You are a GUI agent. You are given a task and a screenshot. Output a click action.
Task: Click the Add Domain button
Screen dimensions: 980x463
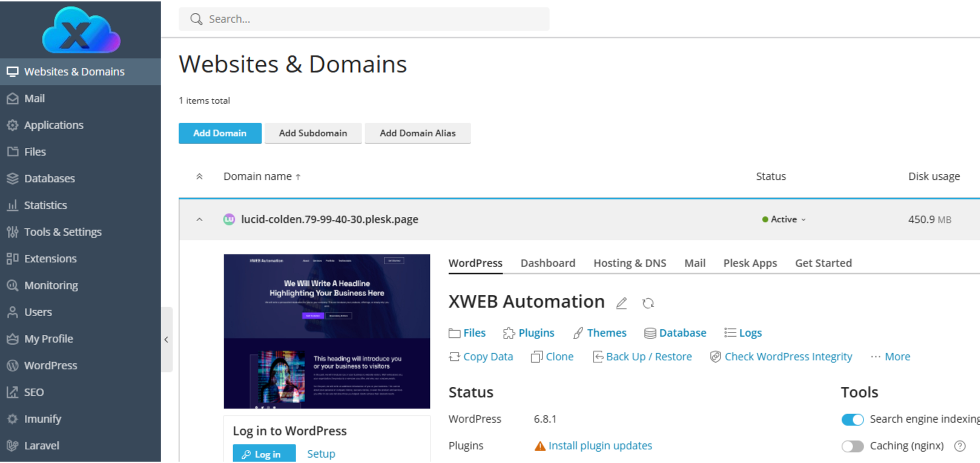[220, 133]
